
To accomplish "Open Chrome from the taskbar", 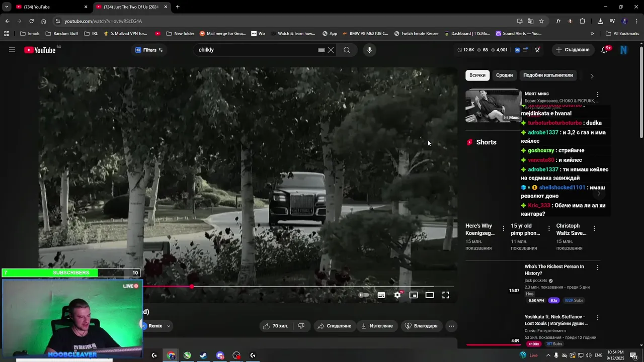I will coord(171,355).
